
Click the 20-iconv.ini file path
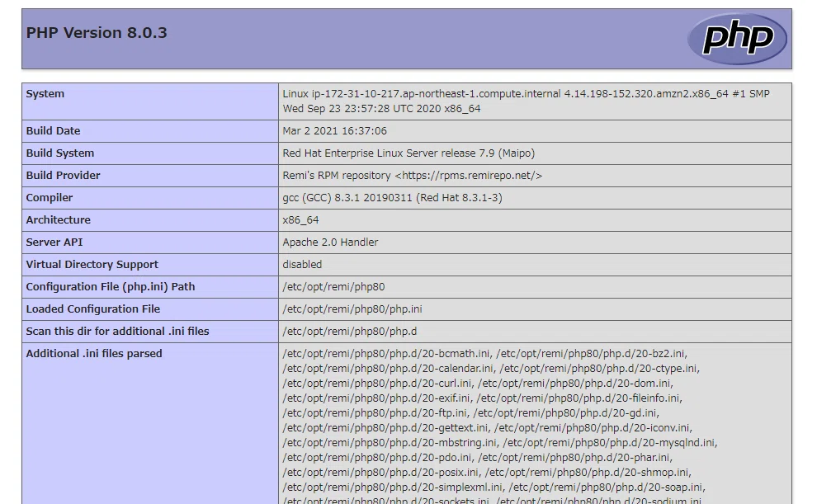pos(592,428)
